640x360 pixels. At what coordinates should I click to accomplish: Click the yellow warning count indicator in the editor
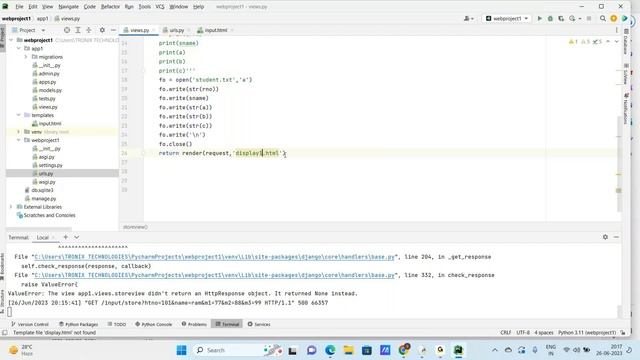573,42
